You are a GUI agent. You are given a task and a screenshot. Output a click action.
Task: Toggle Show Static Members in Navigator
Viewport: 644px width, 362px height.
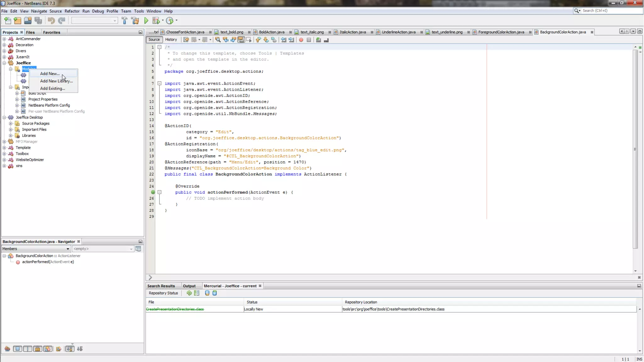[28, 349]
